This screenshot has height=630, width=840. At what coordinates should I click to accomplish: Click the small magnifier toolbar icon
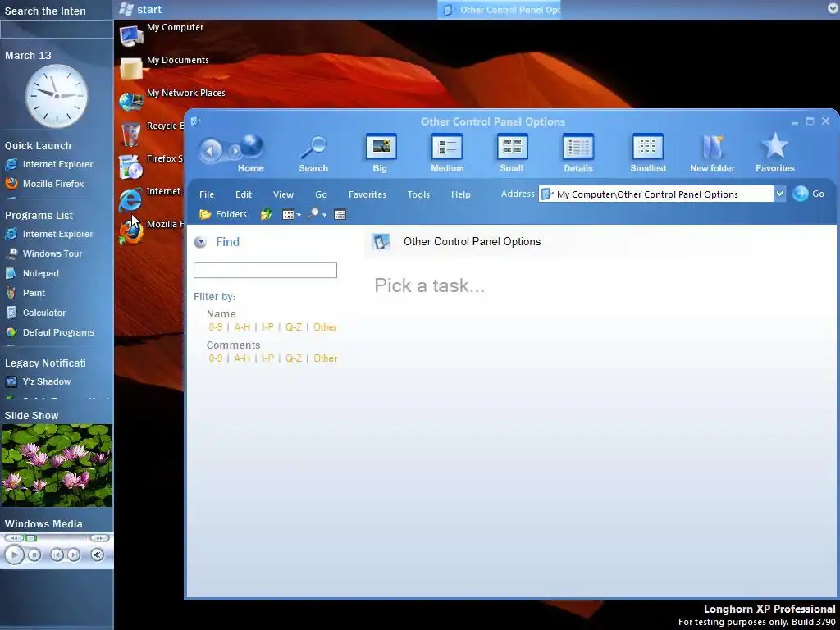tap(313, 214)
